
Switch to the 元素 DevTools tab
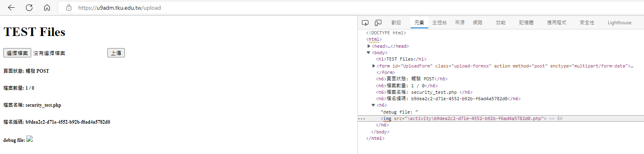[419, 23]
